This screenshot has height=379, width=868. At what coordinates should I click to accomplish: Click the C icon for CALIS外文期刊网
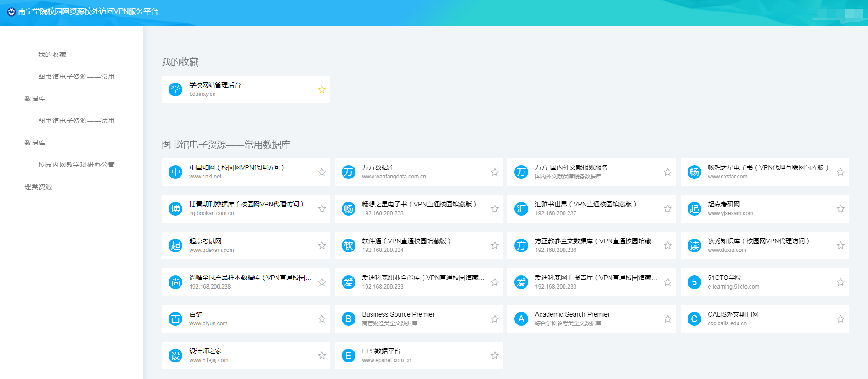694,319
